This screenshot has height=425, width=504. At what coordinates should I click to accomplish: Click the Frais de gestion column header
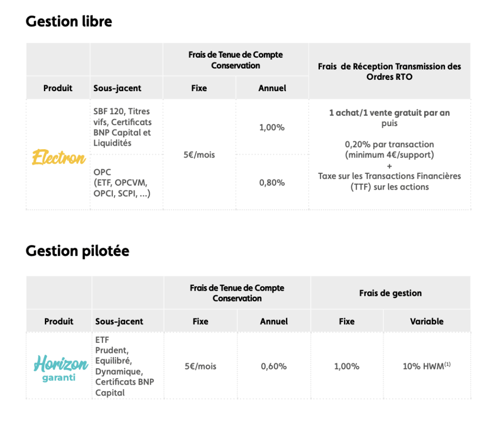click(390, 293)
